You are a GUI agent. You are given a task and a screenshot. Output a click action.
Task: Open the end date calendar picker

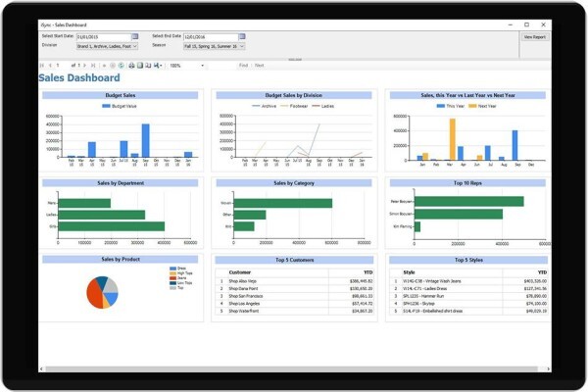242,36
